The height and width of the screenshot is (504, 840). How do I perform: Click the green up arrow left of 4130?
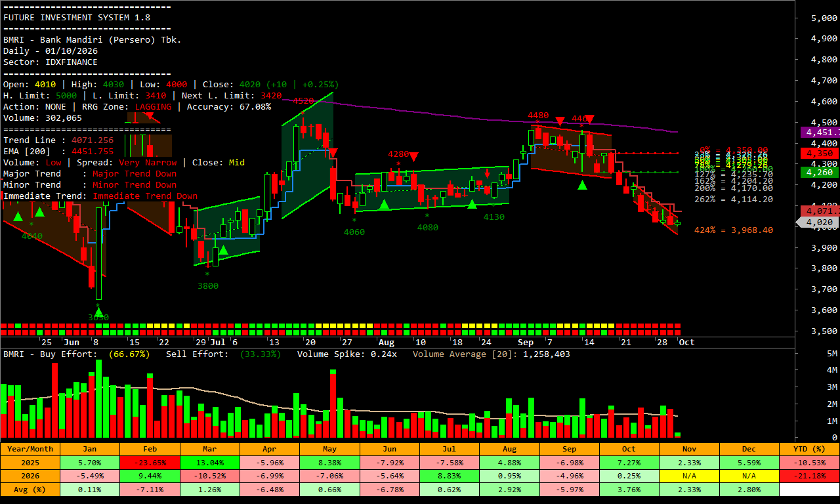(472, 204)
